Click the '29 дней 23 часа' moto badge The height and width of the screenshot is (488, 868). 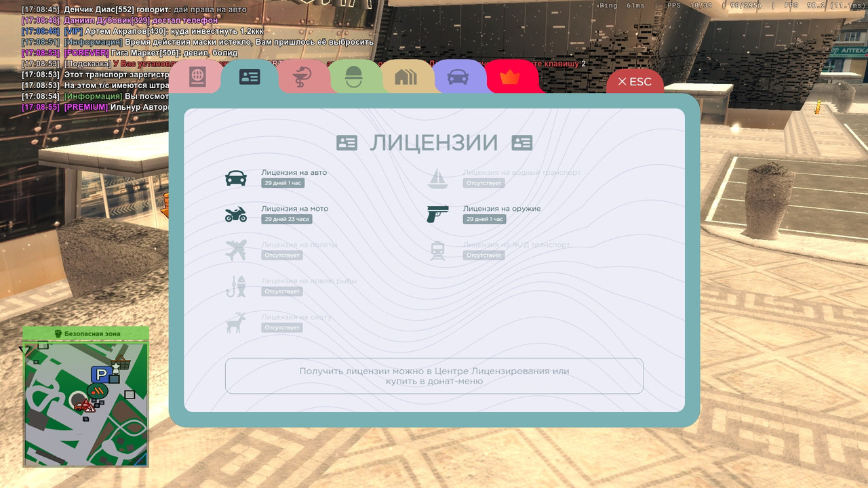[287, 219]
